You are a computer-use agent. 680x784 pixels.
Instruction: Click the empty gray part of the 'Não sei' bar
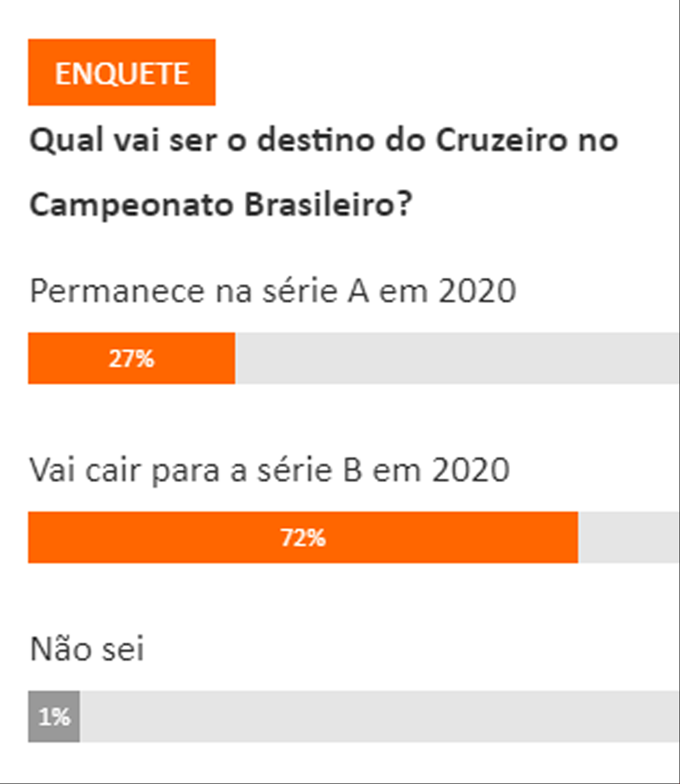(x=379, y=717)
